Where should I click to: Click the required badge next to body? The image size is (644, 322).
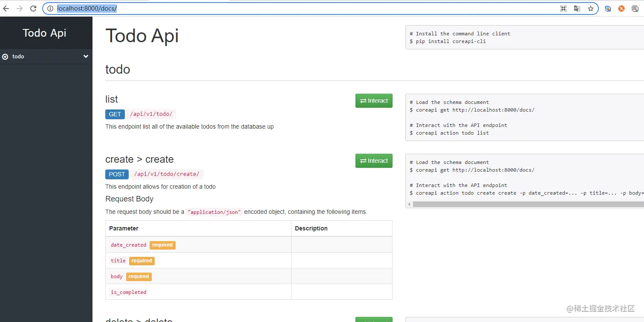tap(139, 276)
